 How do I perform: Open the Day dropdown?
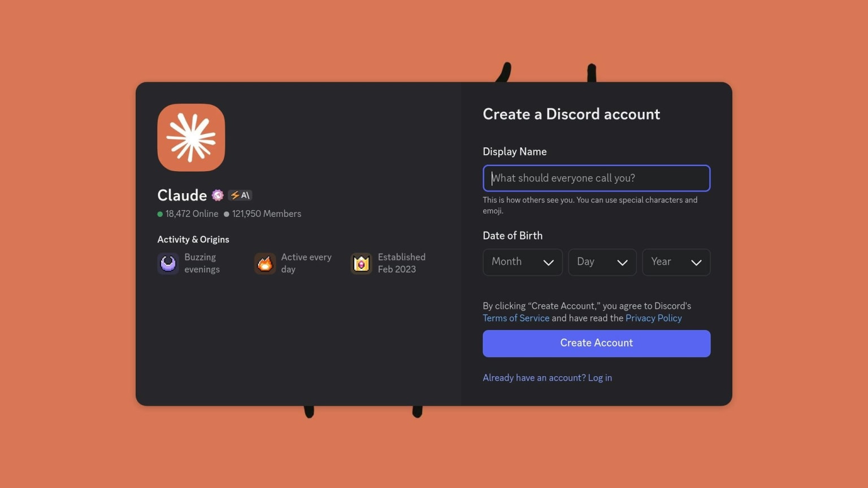point(602,262)
